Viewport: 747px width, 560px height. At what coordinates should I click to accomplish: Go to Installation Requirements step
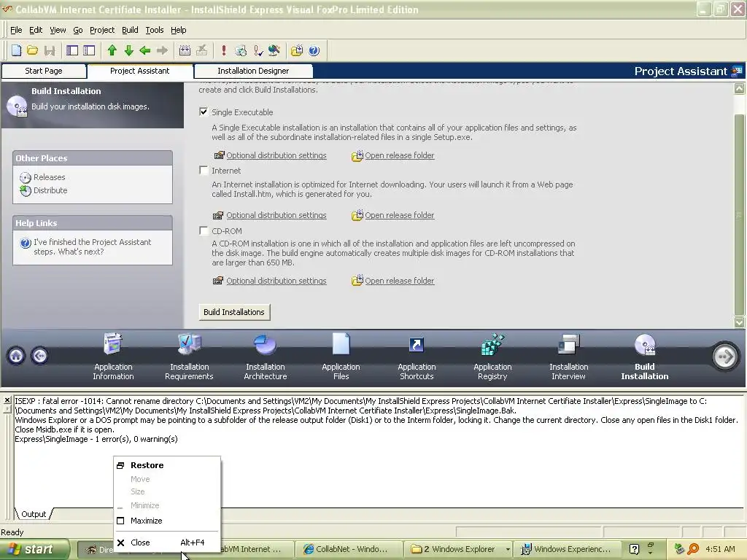[189, 357]
